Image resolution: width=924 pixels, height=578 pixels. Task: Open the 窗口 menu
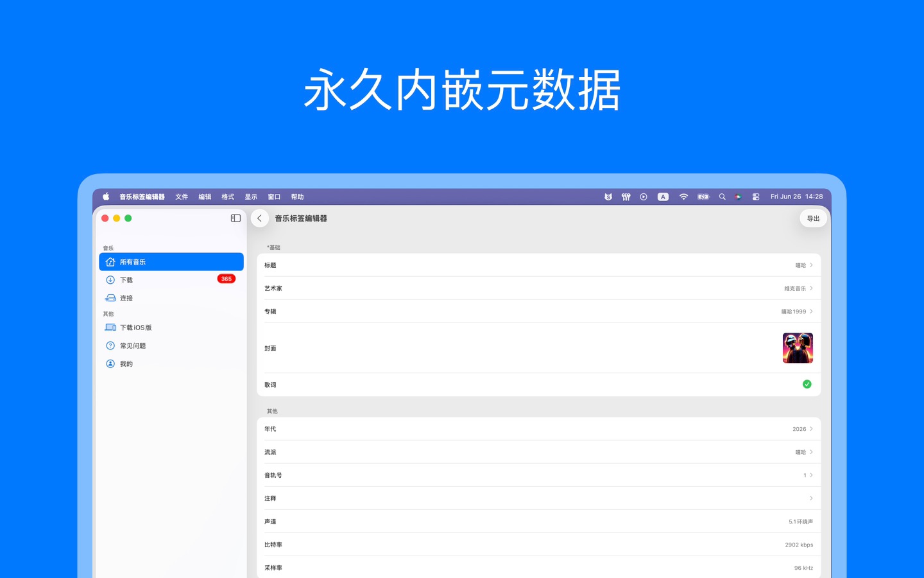[274, 197]
